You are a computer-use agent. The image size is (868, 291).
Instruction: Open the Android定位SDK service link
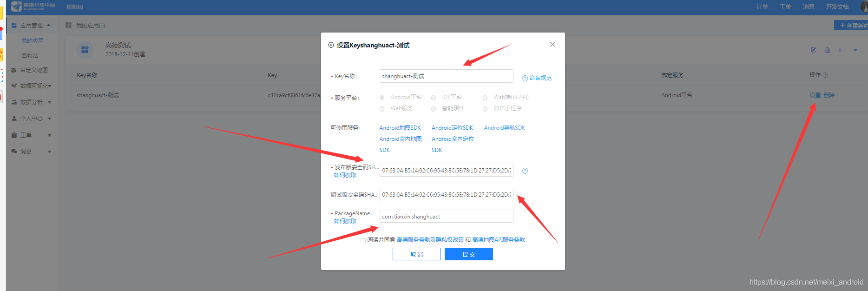[452, 128]
